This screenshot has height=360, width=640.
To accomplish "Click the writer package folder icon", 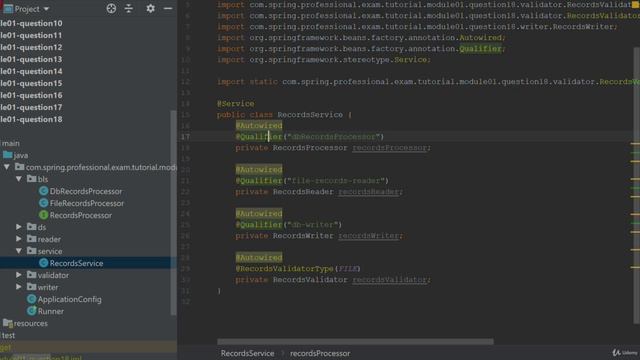I will (31, 286).
